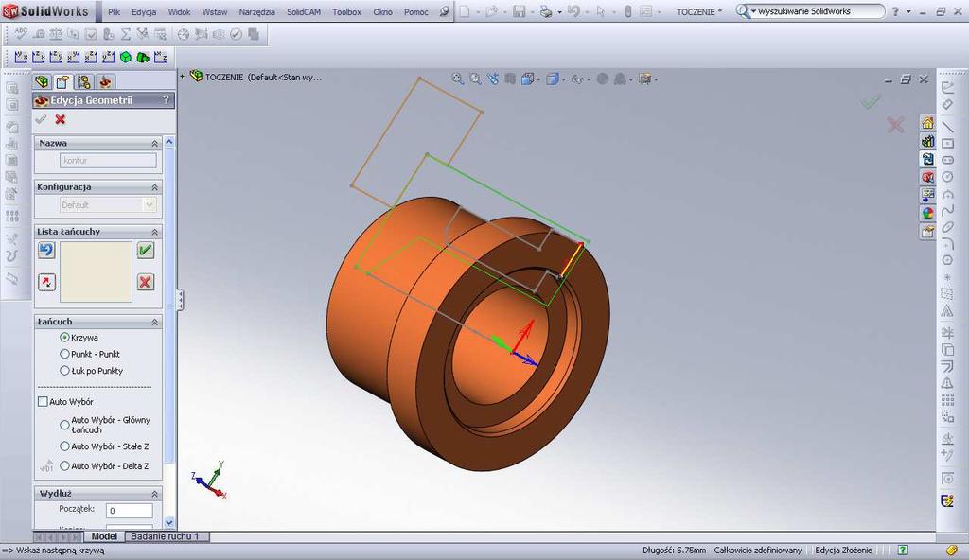Screen dimensions: 969x560
Task: Click the Print icon in top toolbar
Action: (x=546, y=11)
